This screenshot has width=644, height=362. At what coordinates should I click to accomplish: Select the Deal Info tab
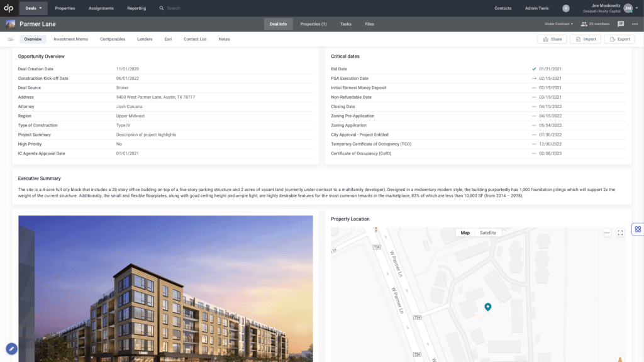pos(278,25)
